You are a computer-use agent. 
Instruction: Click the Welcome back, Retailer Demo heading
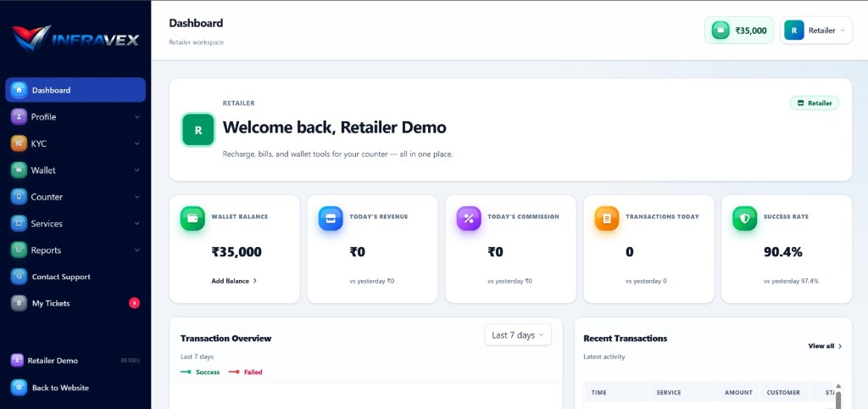(334, 127)
